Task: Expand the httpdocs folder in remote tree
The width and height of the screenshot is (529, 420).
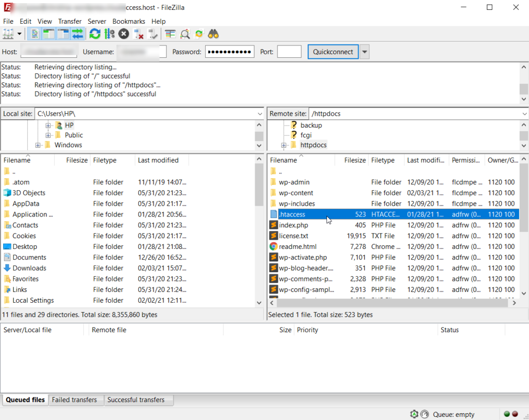Action: pyautogui.click(x=284, y=145)
